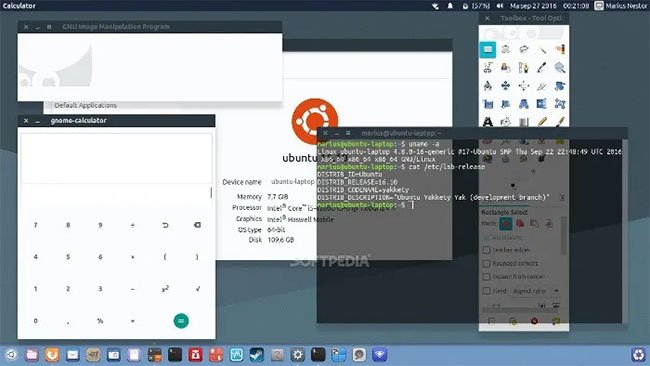Open the notifications bell in top panel
The image size is (650, 366).
450,6
